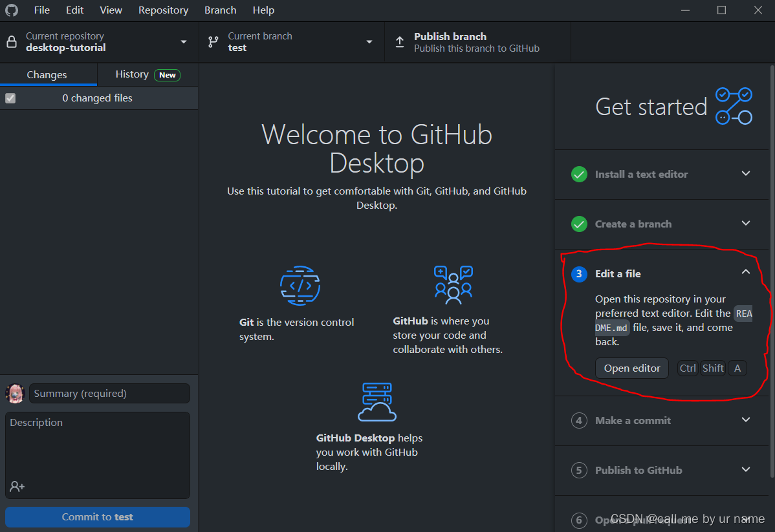The height and width of the screenshot is (532, 775).
Task: Click the Summary (required) input field
Action: pos(109,393)
